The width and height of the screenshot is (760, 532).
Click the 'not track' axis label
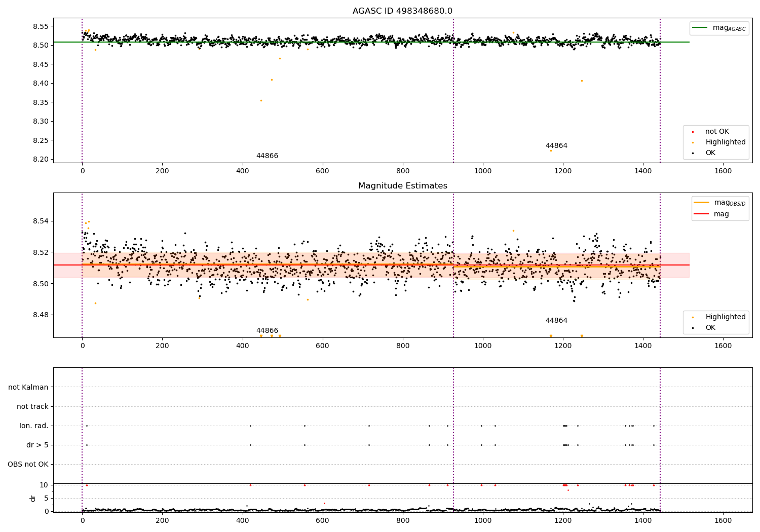point(32,407)
